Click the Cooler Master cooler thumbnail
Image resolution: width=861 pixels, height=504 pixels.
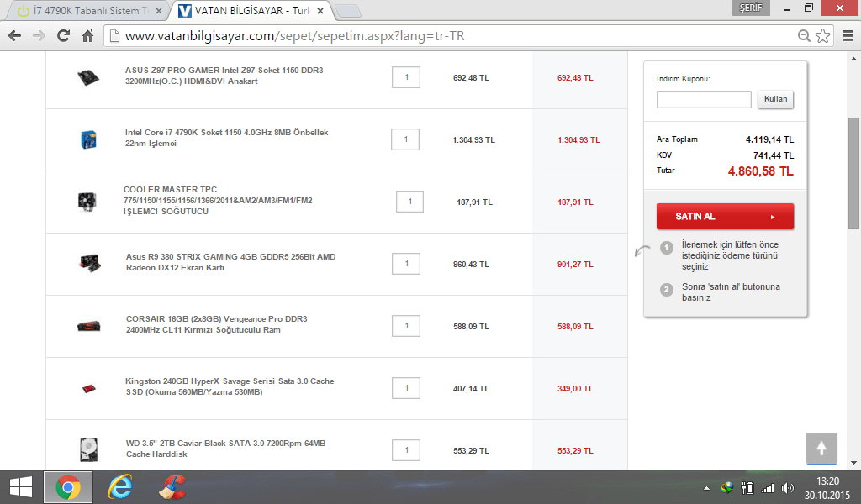(87, 202)
